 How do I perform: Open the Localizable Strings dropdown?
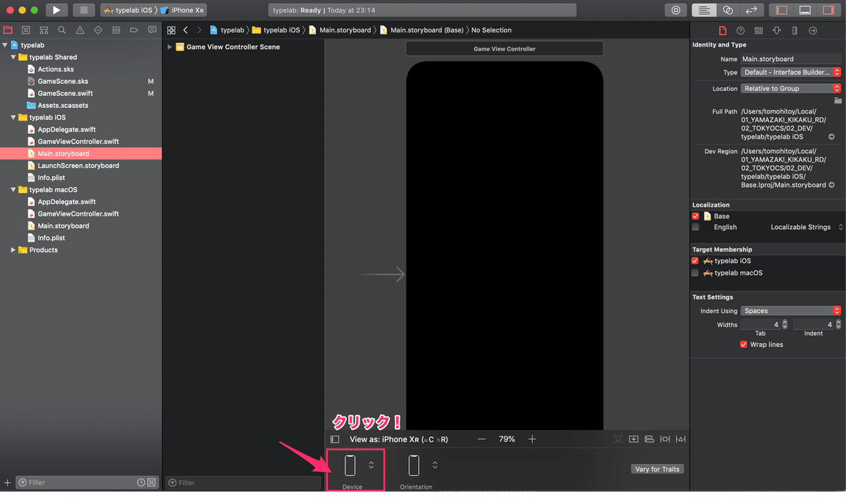(807, 227)
